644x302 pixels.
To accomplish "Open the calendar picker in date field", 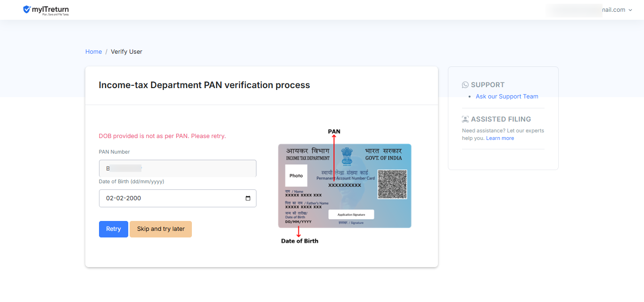I will click(x=248, y=198).
